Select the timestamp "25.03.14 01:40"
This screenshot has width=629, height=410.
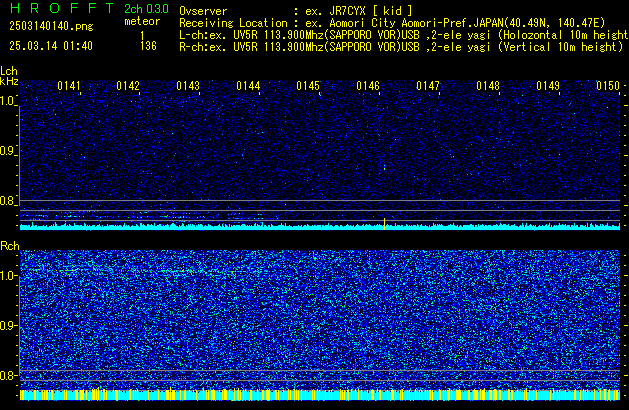(51, 46)
